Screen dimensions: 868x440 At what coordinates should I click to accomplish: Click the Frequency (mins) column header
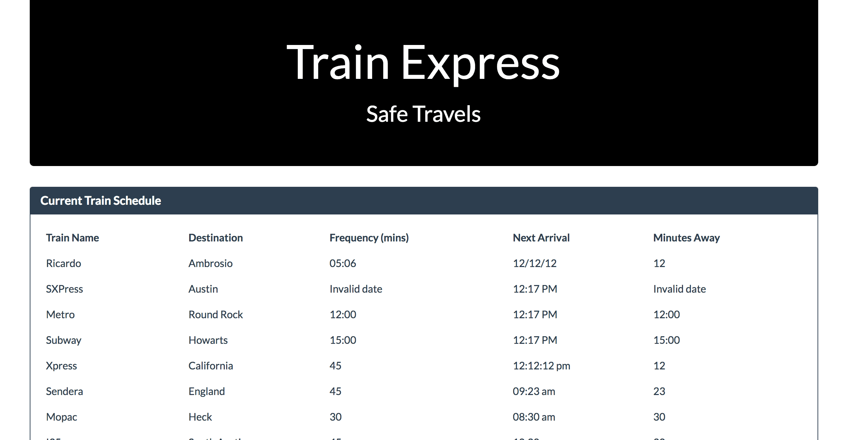[369, 238]
